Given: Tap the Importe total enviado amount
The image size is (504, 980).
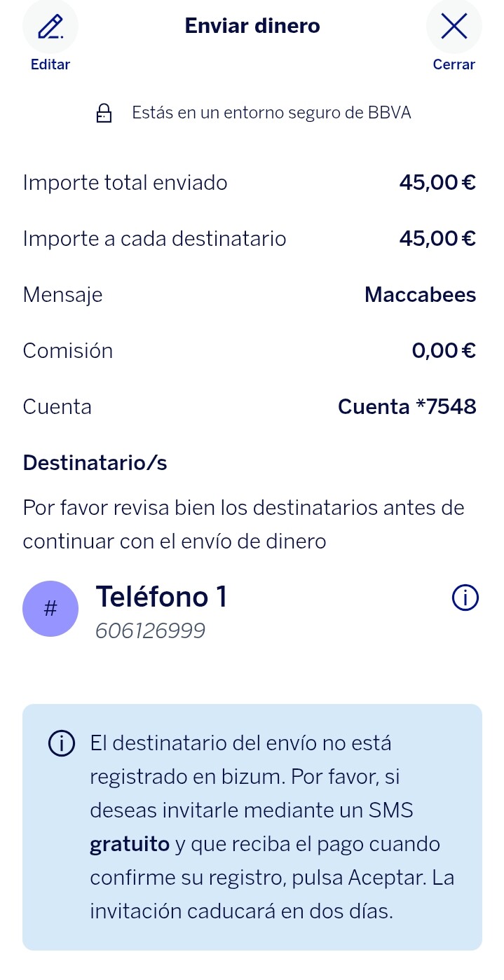Looking at the screenshot, I should coord(438,183).
